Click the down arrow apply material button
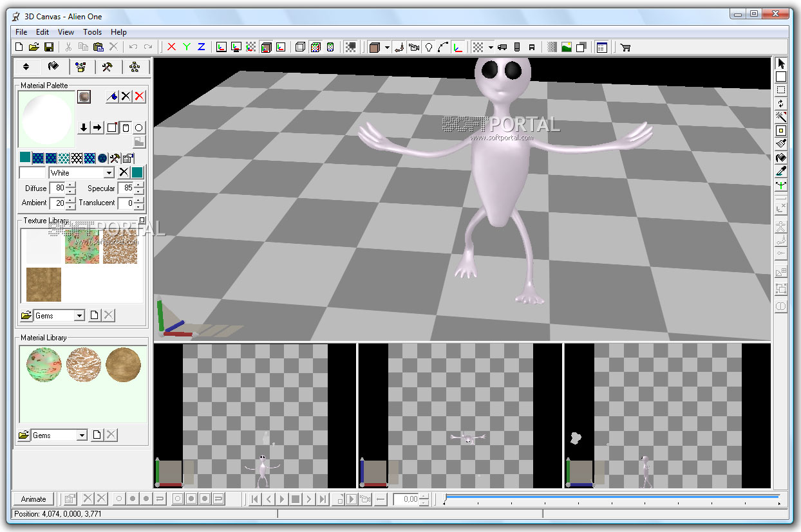The height and width of the screenshot is (532, 801). (83, 127)
